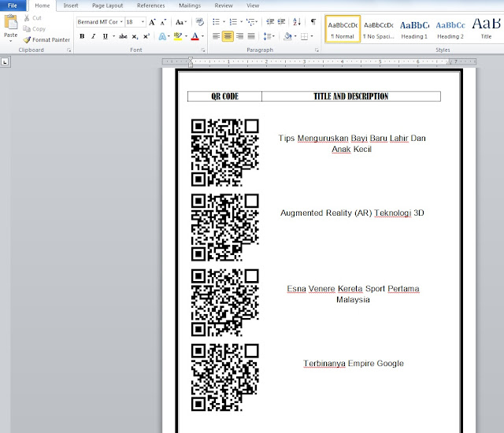Activate the Format Painter brush

coord(46,40)
